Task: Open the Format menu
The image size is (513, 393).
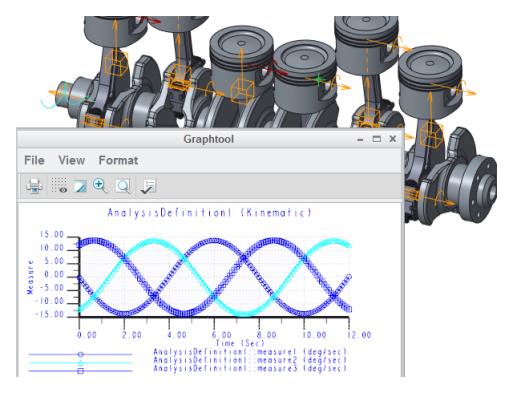Action: point(118,160)
